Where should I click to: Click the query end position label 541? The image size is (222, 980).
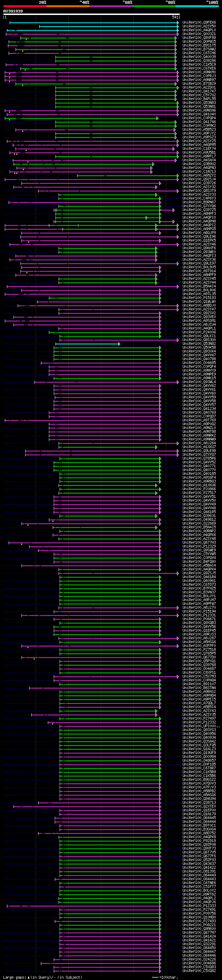pos(175,17)
